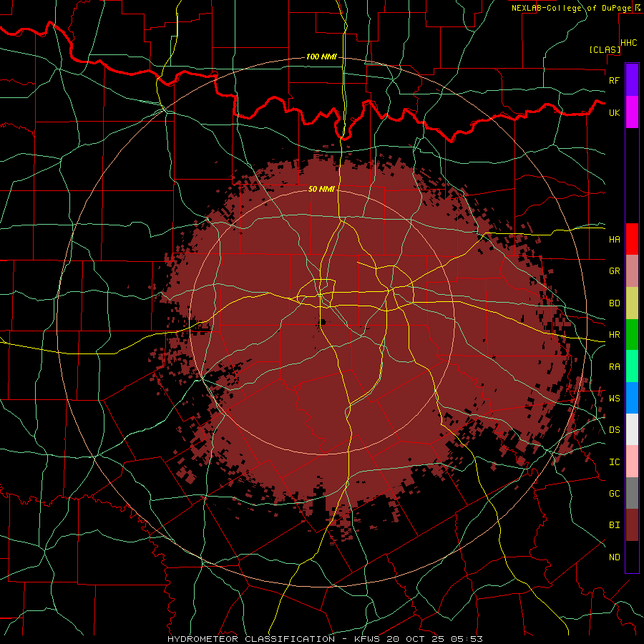Click the 20 OCT 25 date text
The width and height of the screenshot is (644, 644).
416,639
